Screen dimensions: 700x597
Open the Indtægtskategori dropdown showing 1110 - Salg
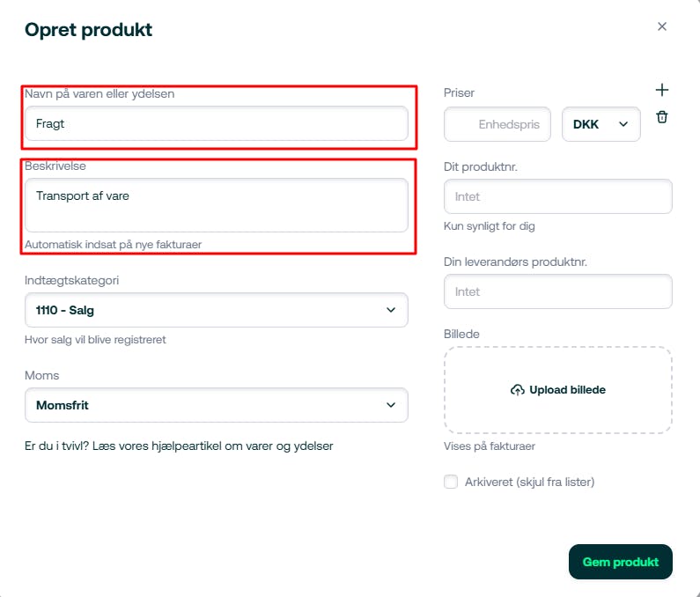point(216,310)
